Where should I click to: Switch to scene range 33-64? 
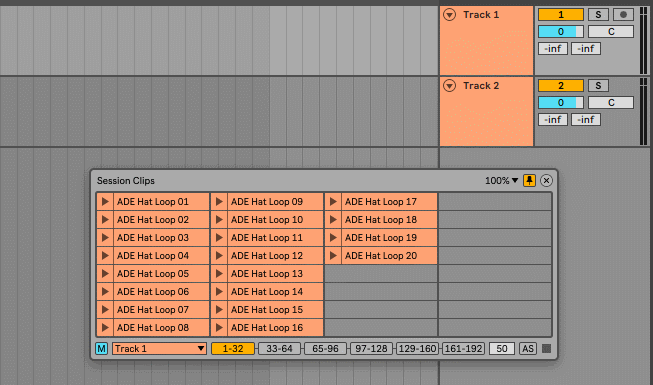279,348
